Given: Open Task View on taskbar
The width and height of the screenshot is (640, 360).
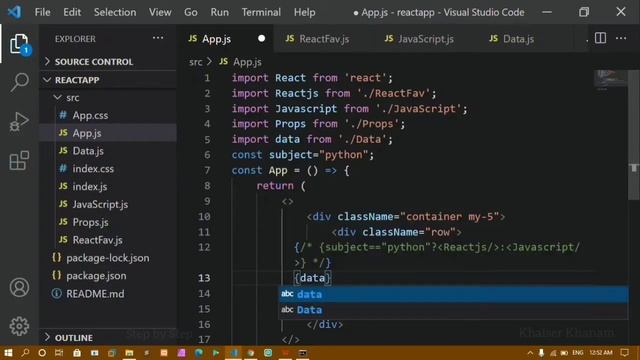Looking at the screenshot, I should [x=59, y=353].
